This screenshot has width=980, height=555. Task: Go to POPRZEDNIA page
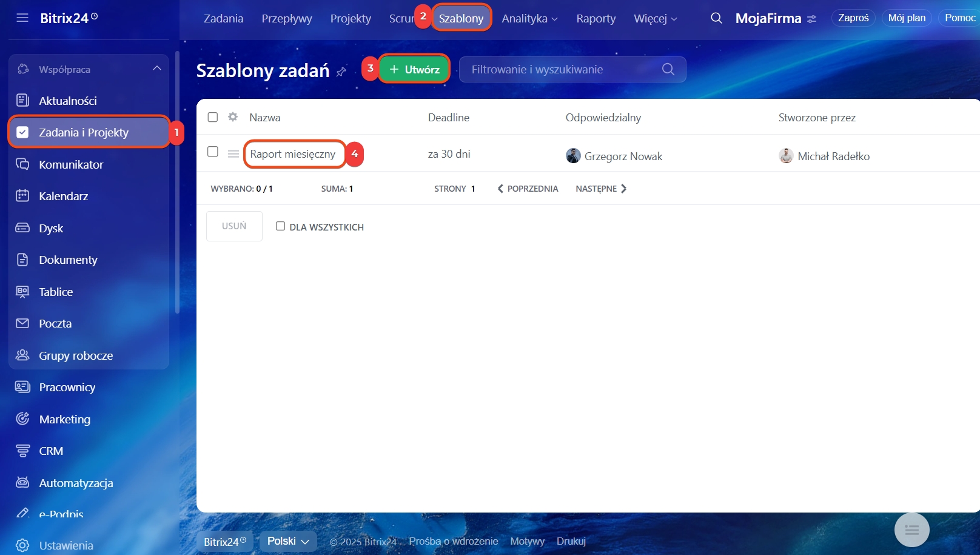point(528,189)
